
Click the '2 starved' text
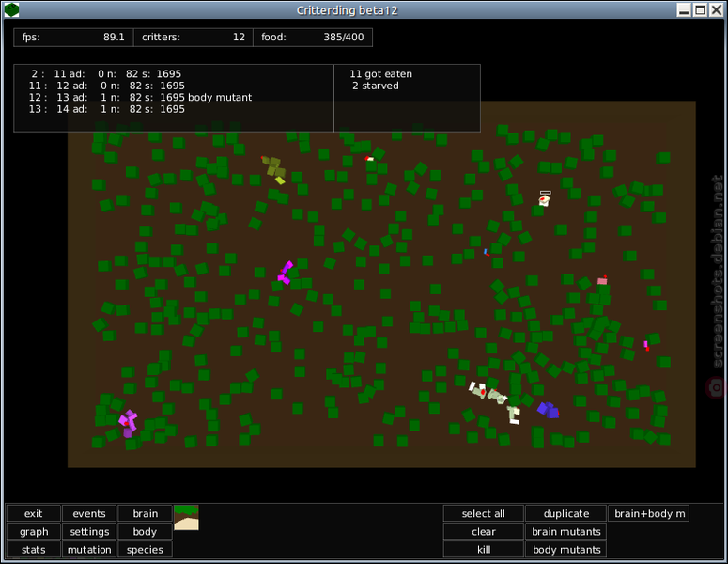375,86
